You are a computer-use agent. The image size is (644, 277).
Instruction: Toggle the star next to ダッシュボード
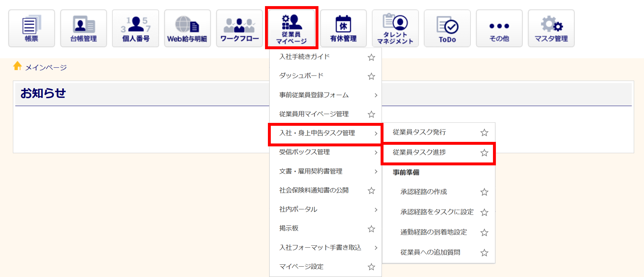point(371,76)
